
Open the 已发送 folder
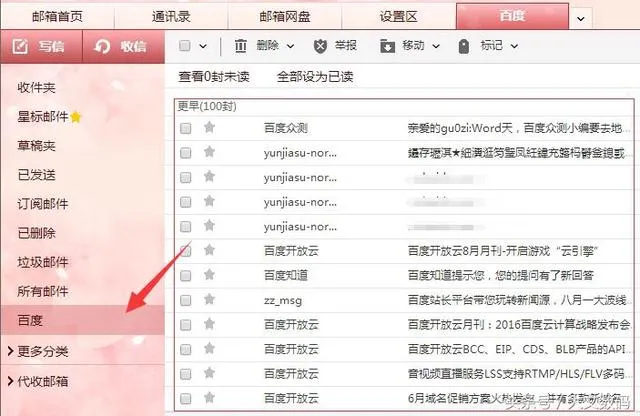coord(36,175)
